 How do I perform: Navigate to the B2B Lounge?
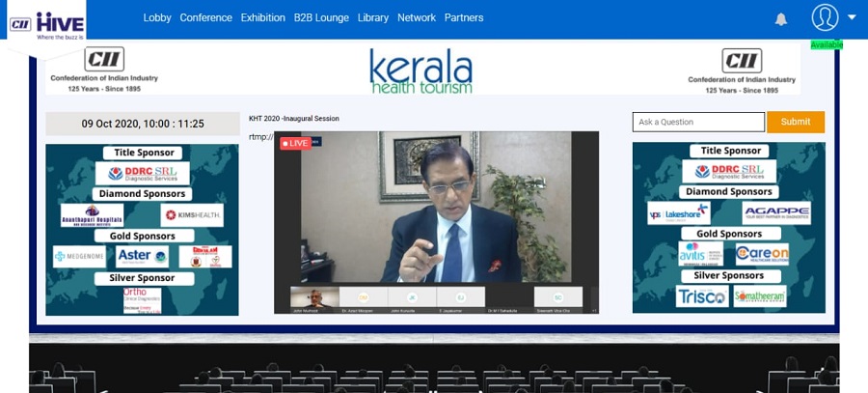[x=322, y=17]
